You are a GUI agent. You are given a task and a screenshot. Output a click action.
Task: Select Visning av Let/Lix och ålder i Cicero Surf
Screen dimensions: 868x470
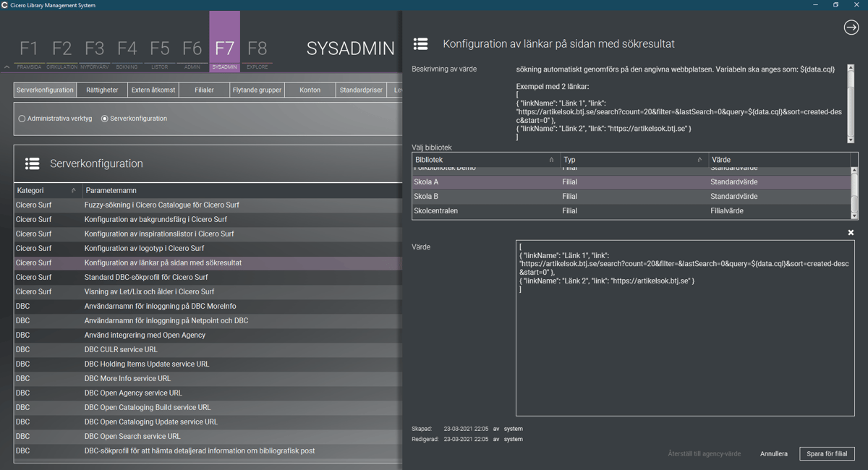[x=208, y=291]
